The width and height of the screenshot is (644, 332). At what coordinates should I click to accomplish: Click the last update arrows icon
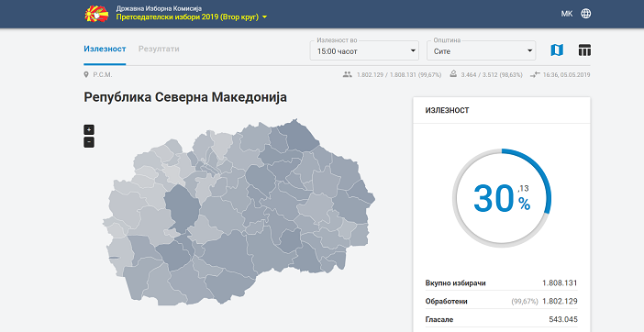[x=535, y=74]
